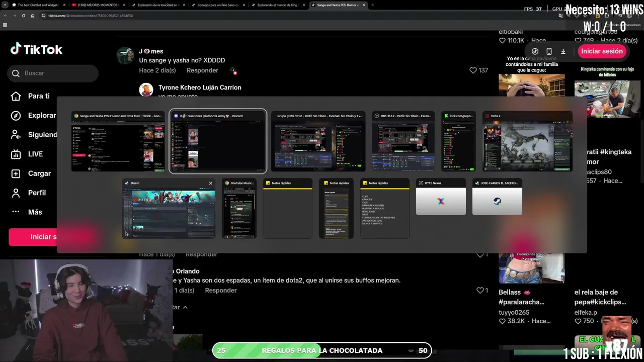Open the TikTok logo home link
Viewport: 644px width, 362px height.
[x=36, y=49]
